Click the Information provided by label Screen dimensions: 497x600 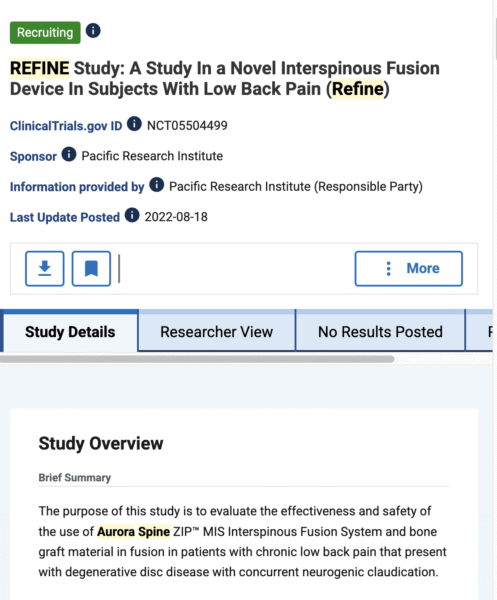point(77,187)
